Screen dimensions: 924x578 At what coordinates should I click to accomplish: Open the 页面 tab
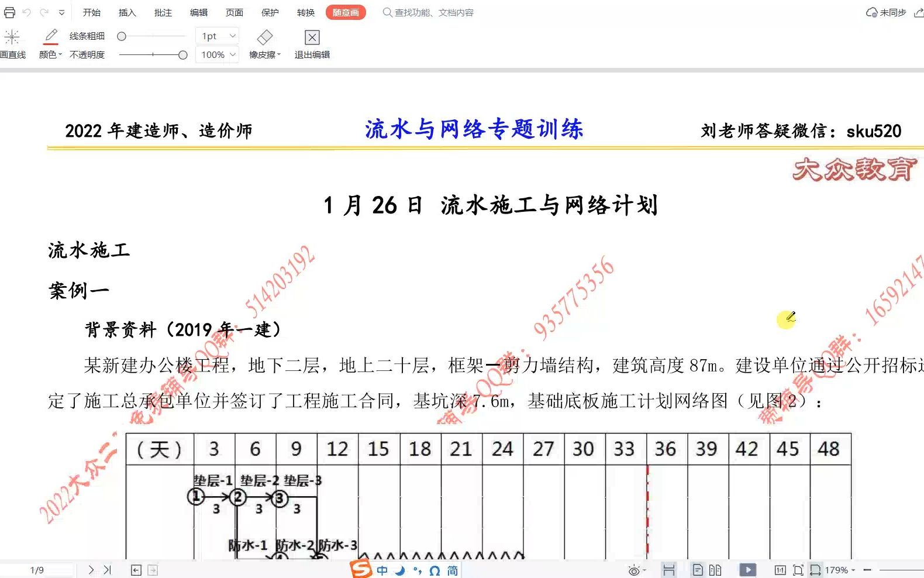[235, 12]
